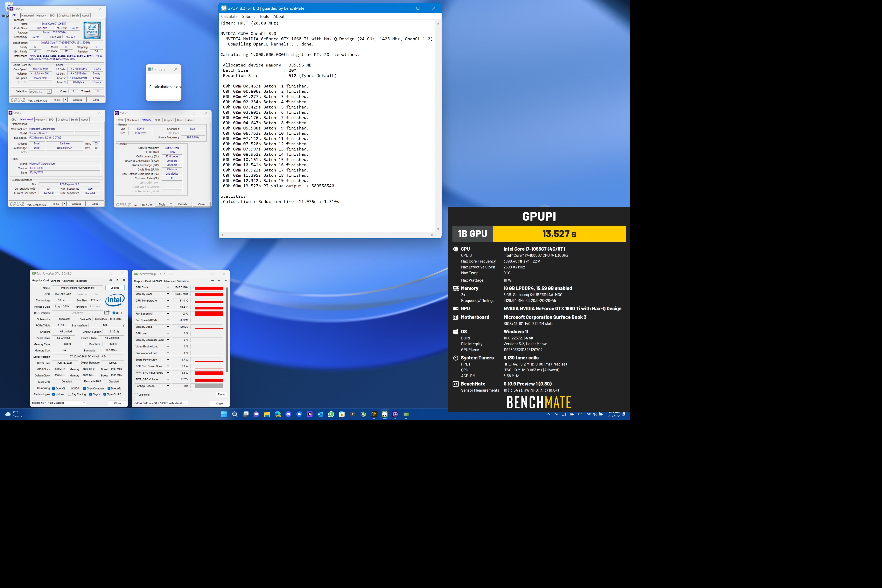Open the Hot Spot sensor dropdown arrow
This screenshot has height=588, width=882.
click(168, 307)
